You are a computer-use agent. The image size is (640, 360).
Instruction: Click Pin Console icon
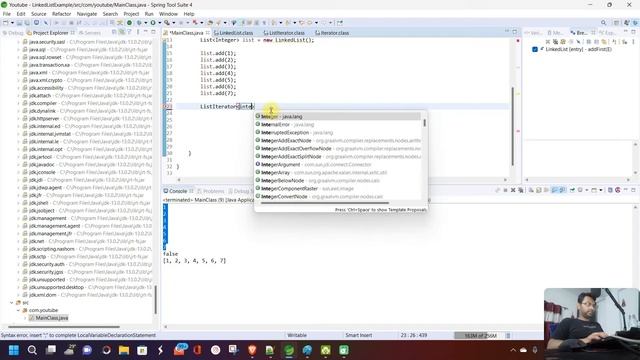tap(572, 190)
